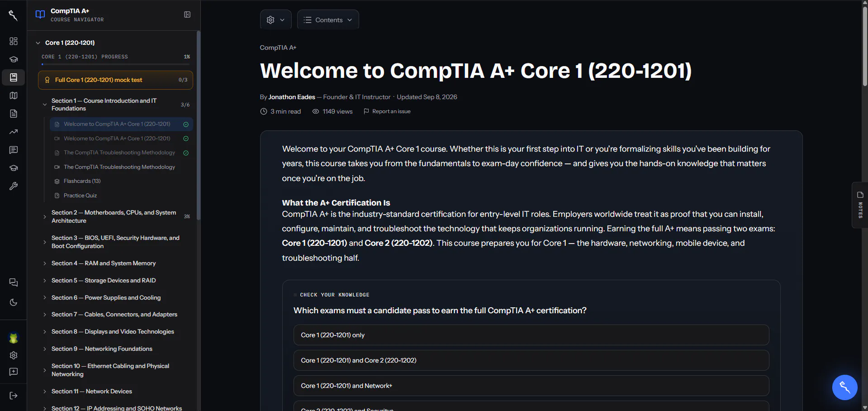Start the Full Core 1 (220-1201) mock test
Screen dimensions: 868x411
[x=116, y=80]
